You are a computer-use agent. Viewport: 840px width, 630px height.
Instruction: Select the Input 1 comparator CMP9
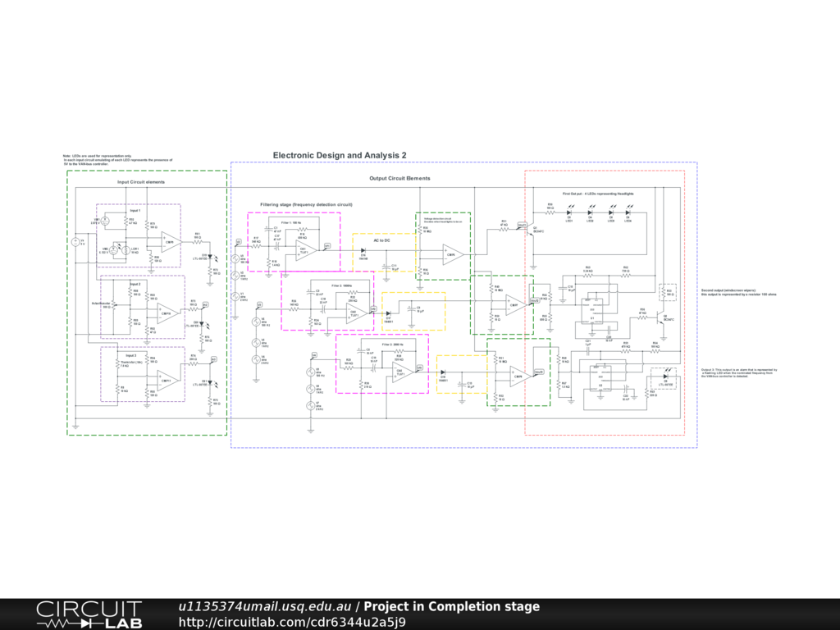pyautogui.click(x=169, y=241)
